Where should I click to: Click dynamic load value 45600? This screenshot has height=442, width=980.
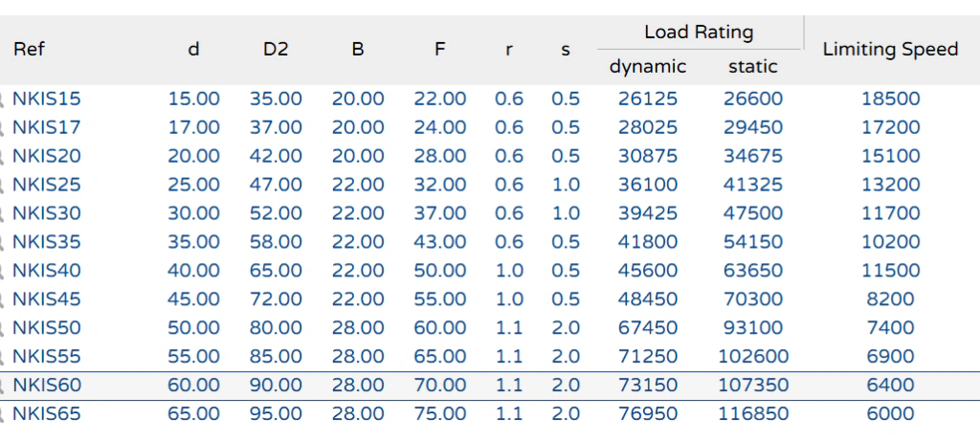(648, 271)
